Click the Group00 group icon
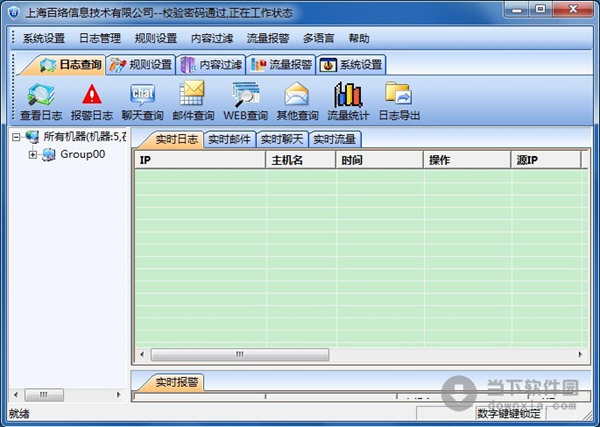The height and width of the screenshot is (427, 600). click(49, 155)
